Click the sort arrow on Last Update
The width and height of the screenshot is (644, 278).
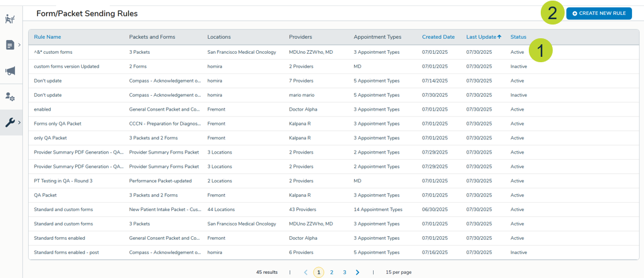500,37
